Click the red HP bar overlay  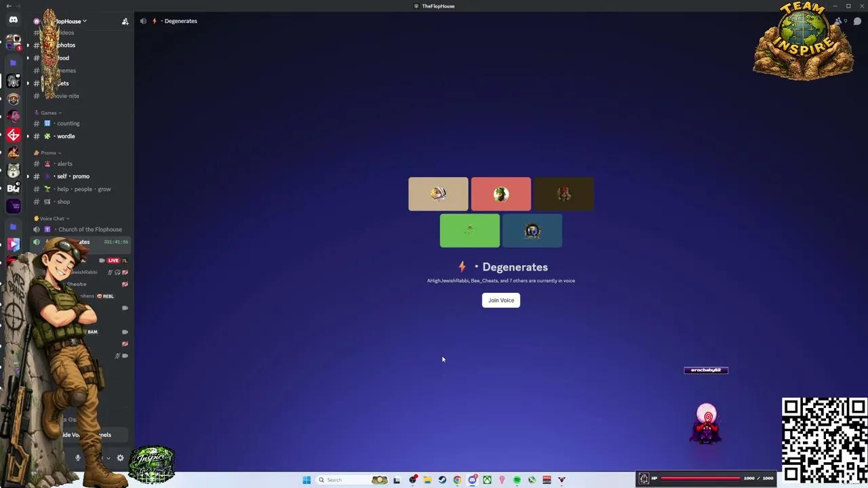click(x=701, y=479)
